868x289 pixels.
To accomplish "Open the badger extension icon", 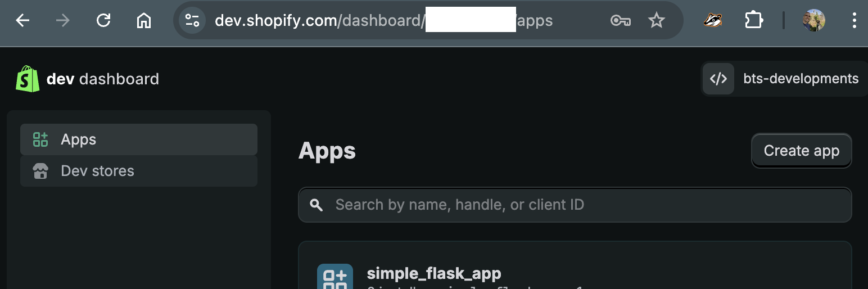I will [713, 21].
